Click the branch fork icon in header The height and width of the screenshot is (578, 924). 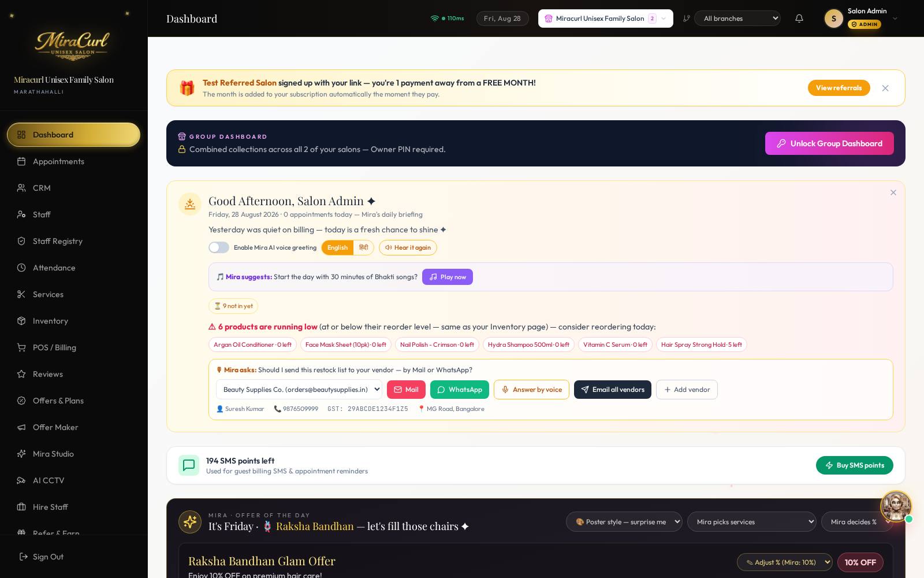tap(686, 18)
